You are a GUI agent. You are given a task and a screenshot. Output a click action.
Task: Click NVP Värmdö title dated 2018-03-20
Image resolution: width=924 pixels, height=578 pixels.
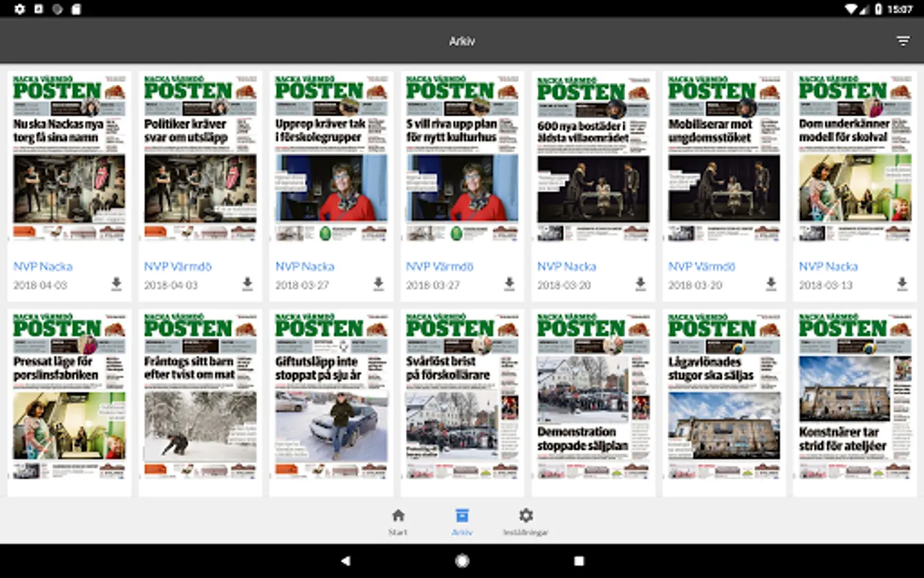coord(701,266)
